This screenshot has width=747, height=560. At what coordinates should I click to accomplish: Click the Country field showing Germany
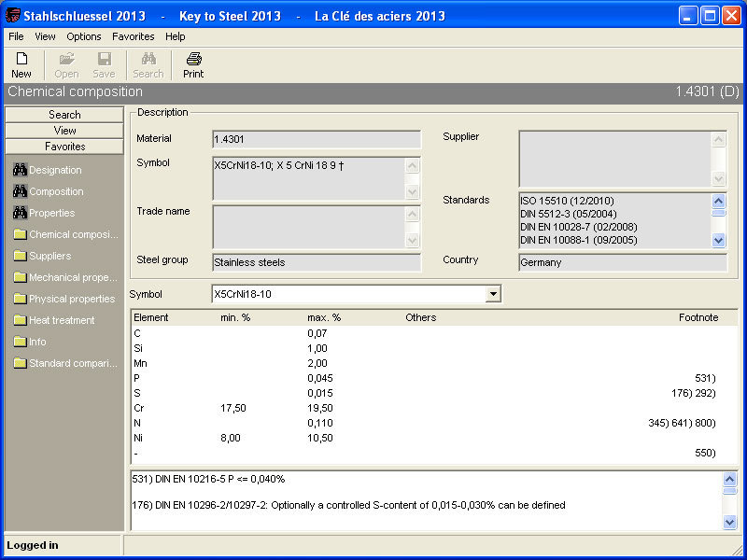[x=623, y=262]
